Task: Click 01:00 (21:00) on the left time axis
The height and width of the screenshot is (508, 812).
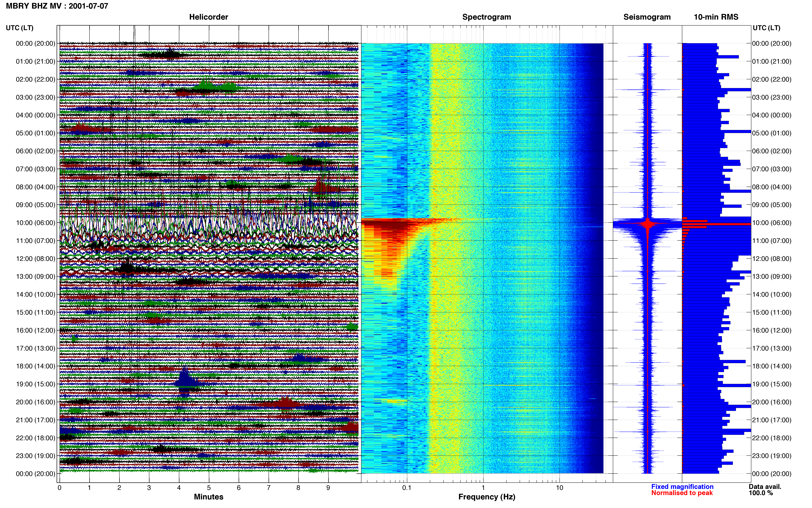Action: click(36, 61)
